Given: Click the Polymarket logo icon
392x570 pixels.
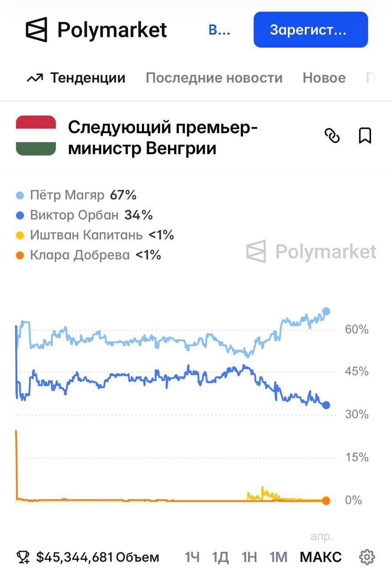Looking at the screenshot, I should point(36,30).
